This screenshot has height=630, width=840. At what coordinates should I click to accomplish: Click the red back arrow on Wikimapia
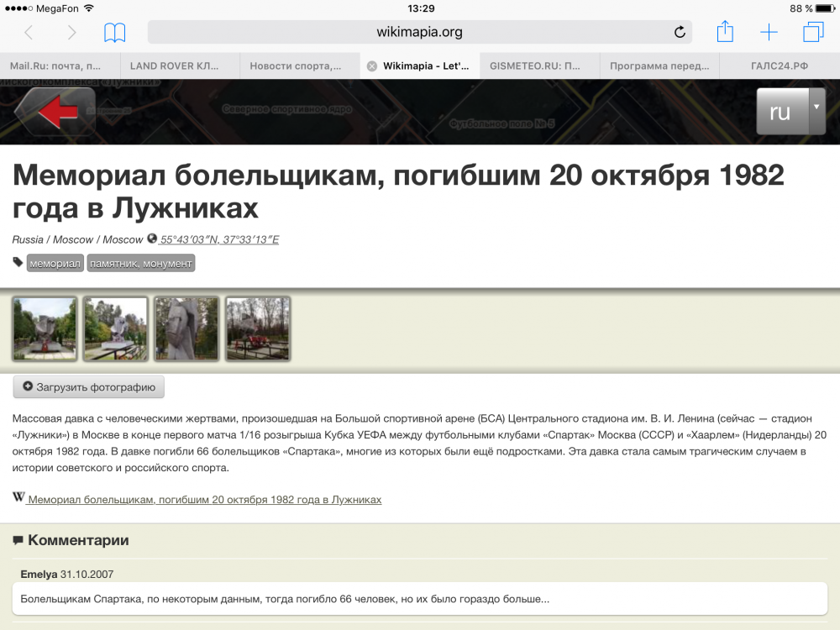56,112
